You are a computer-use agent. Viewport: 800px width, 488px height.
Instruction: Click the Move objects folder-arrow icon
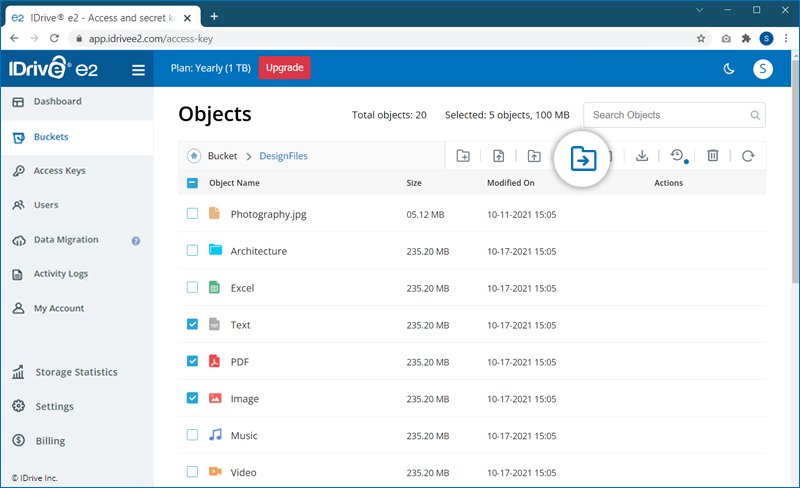(583, 158)
